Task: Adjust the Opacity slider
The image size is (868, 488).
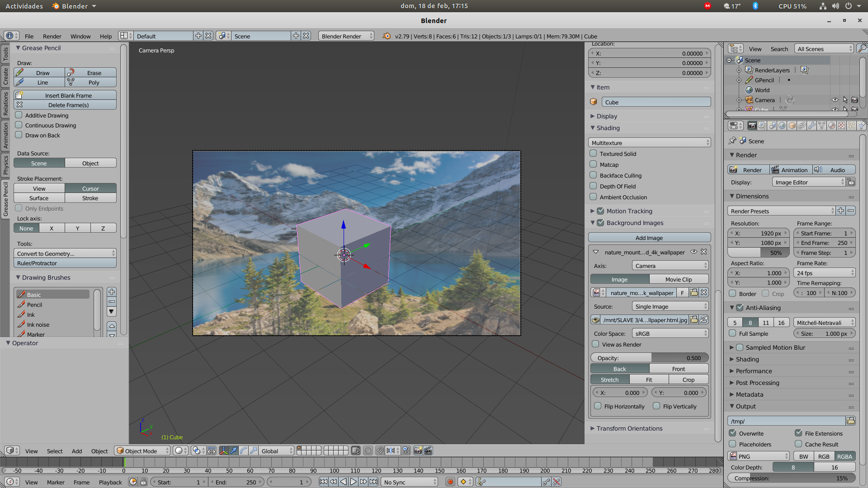Action: tap(649, 358)
